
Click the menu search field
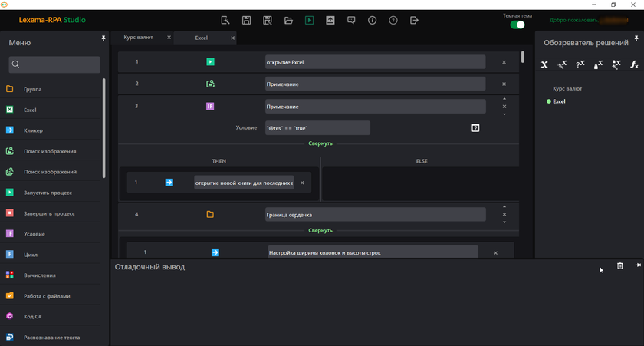pyautogui.click(x=54, y=64)
